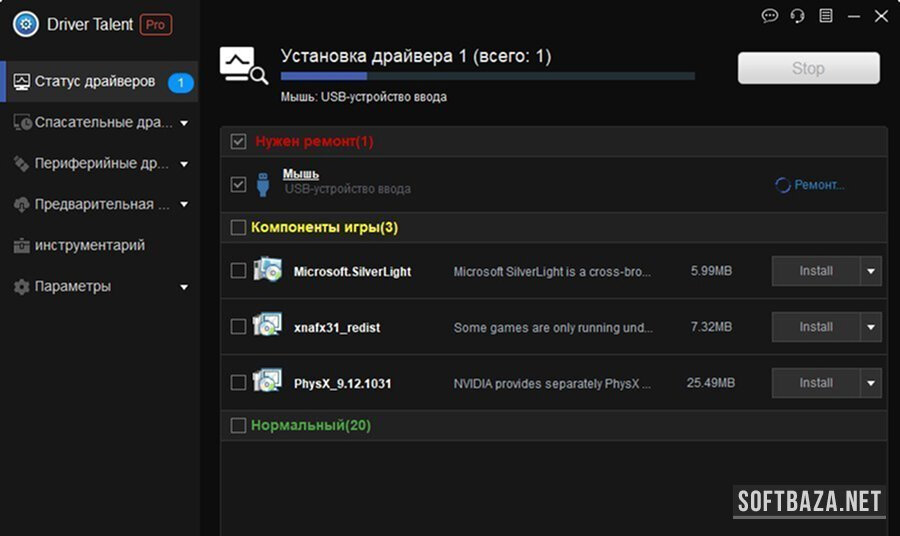Image resolution: width=900 pixels, height=536 pixels.
Task: Click Мышь: USB-устройство ввода status text
Action: [x=363, y=97]
